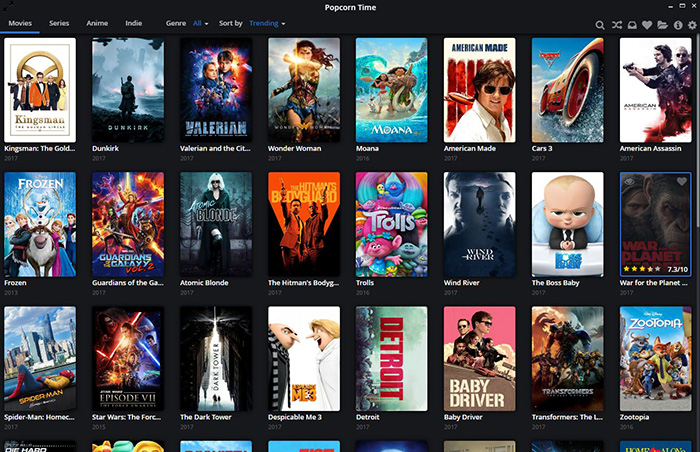Image resolution: width=700 pixels, height=452 pixels.
Task: Switch to the Movies tab
Action: pos(20,23)
